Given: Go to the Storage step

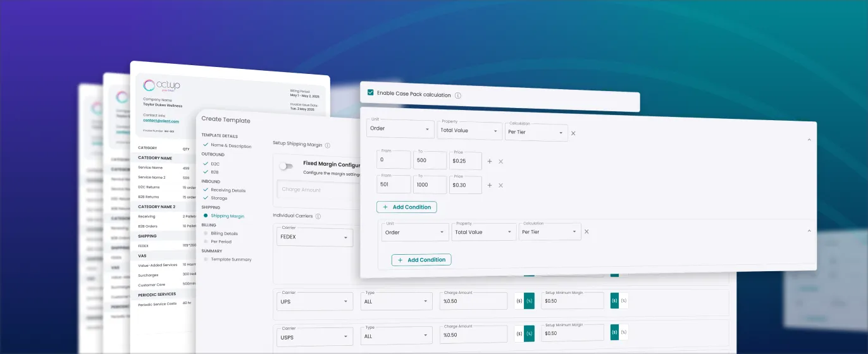Looking at the screenshot, I should pos(218,198).
